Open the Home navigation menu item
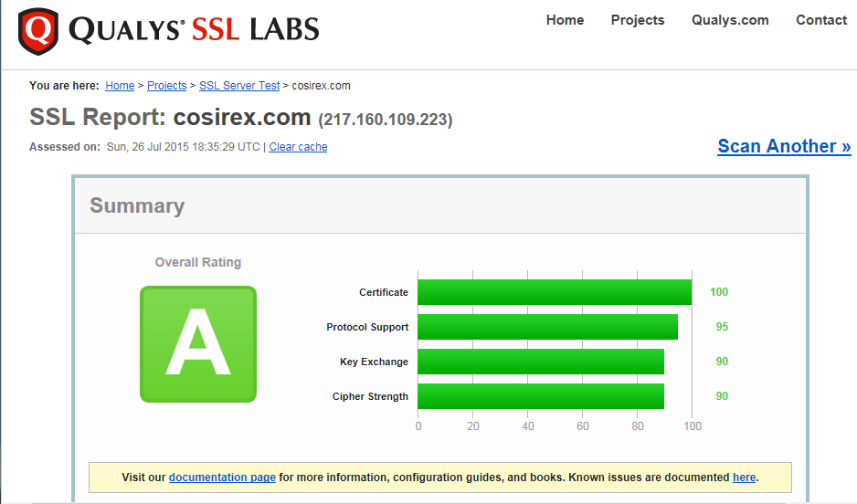This screenshot has width=857, height=504. pos(565,20)
